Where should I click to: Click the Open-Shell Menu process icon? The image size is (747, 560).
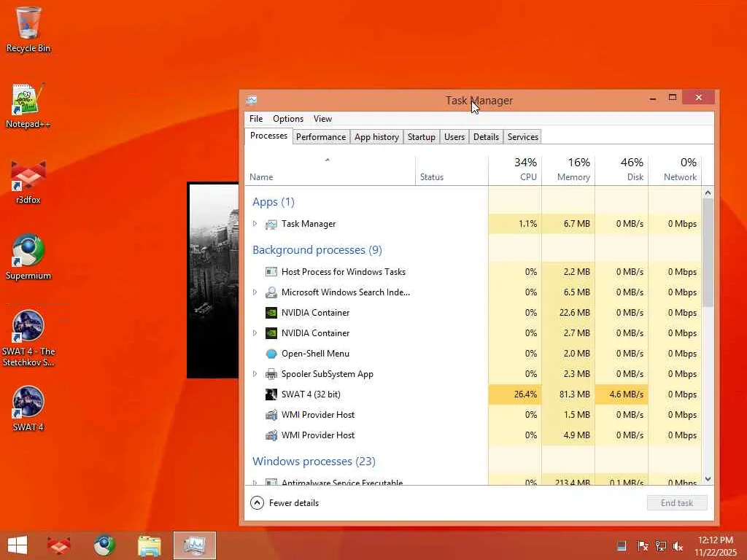pos(271,354)
